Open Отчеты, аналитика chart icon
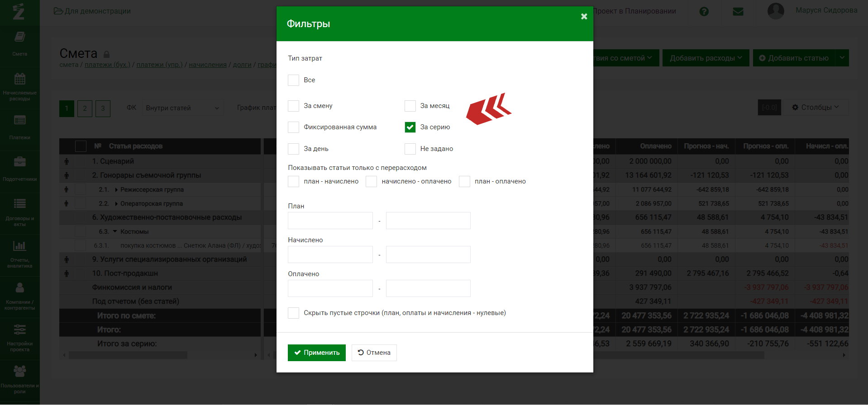868x405 pixels. point(19,246)
